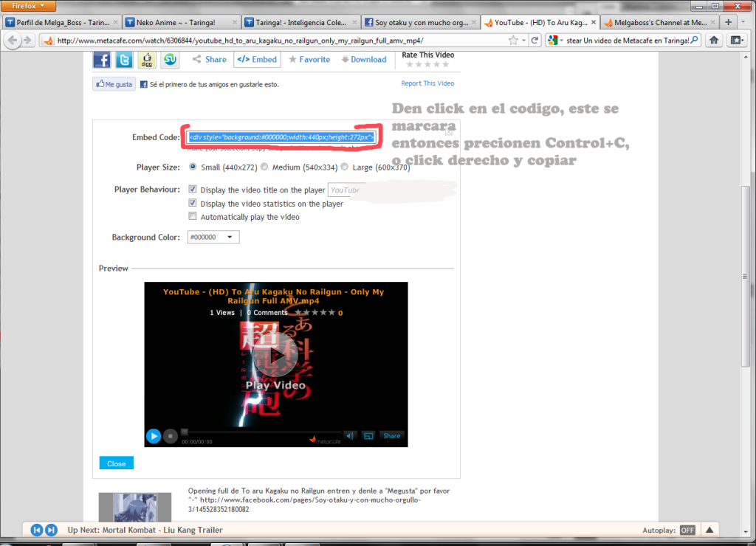Image resolution: width=756 pixels, height=546 pixels.
Task: Click Up Next: Mortal Kombat - Liu Kang Trailer
Action: click(145, 530)
